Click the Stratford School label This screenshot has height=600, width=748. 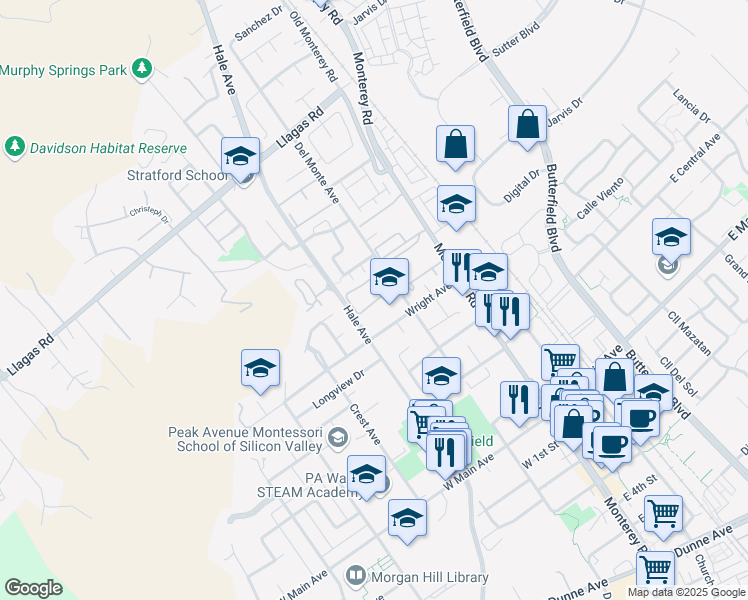[x=177, y=176]
